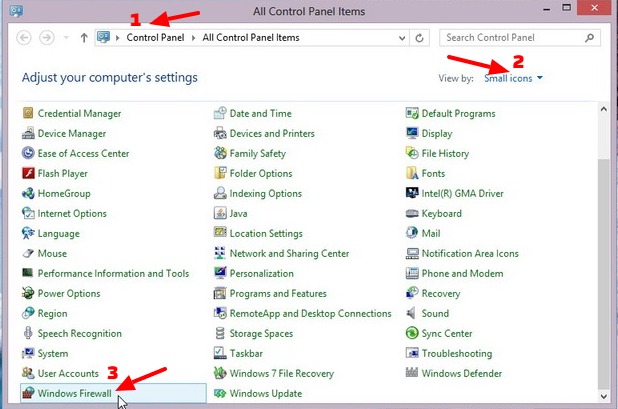Screen dimensions: 618x409
Task: Open Programs and Features link
Action: click(278, 294)
